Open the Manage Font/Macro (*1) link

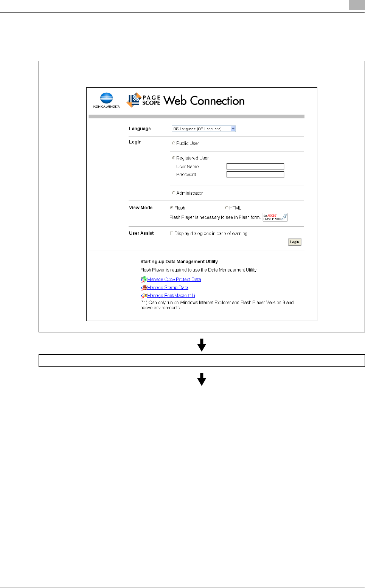coord(171,296)
